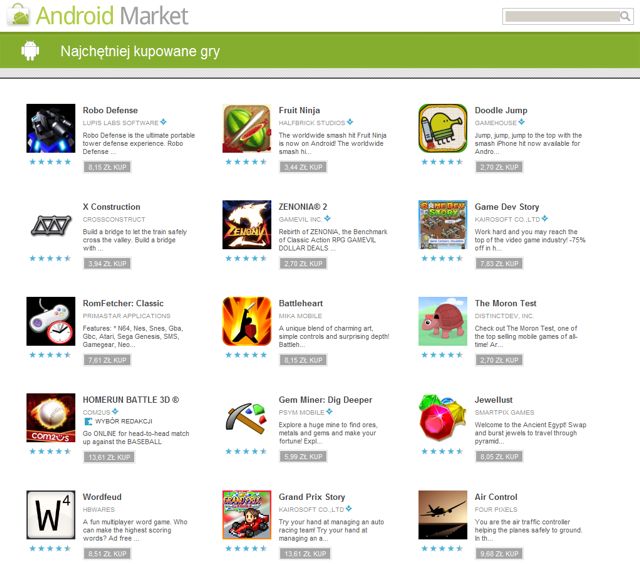Open the Robo Defense app icon

tap(51, 128)
